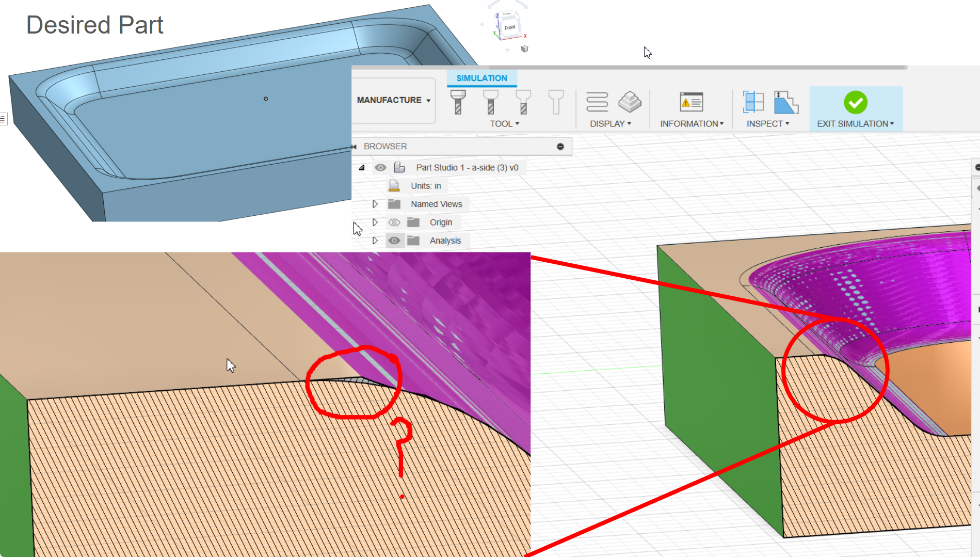Click the 'Named Views' label
This screenshot has width=980, height=557.
[437, 204]
